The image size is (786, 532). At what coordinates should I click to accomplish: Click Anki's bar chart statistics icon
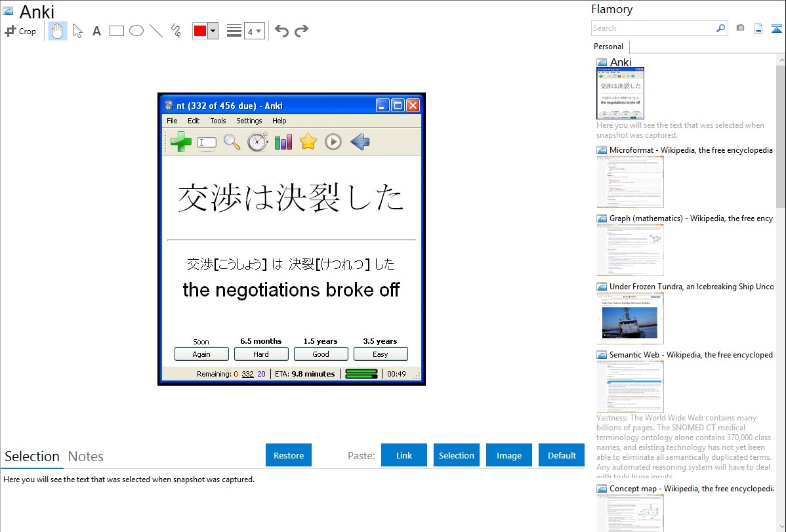[283, 142]
